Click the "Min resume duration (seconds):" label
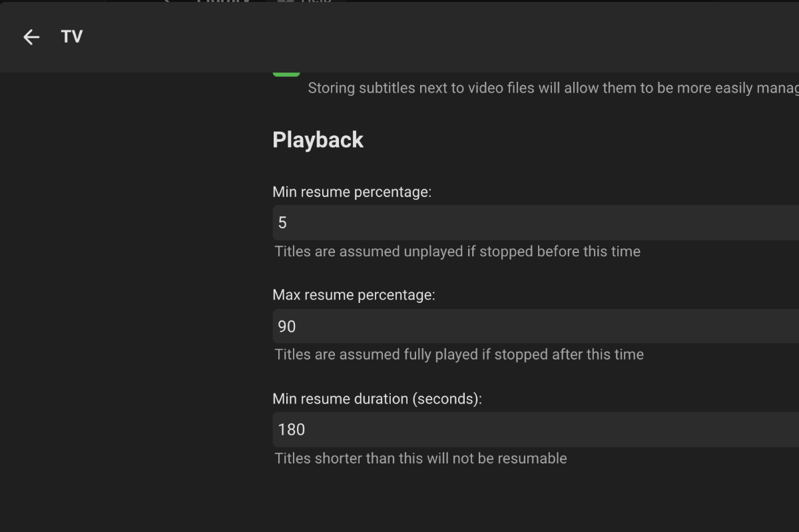The height and width of the screenshot is (532, 799). (377, 399)
